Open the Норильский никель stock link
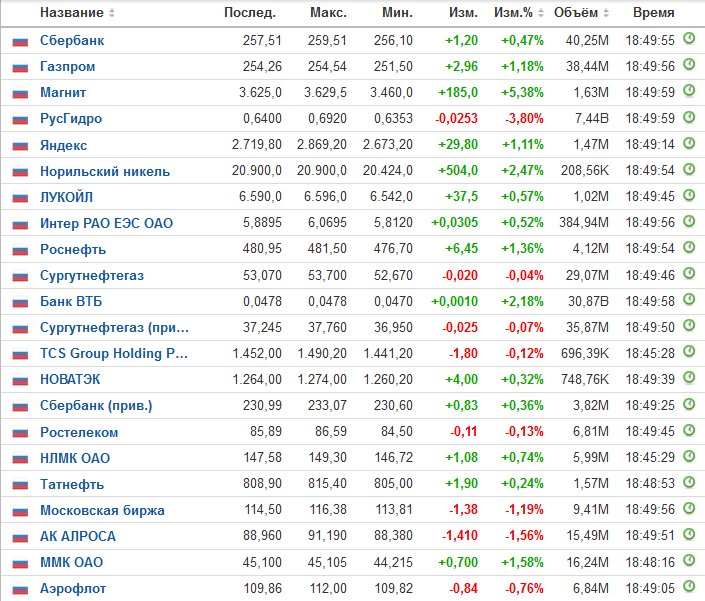The height and width of the screenshot is (601, 705). (105, 171)
